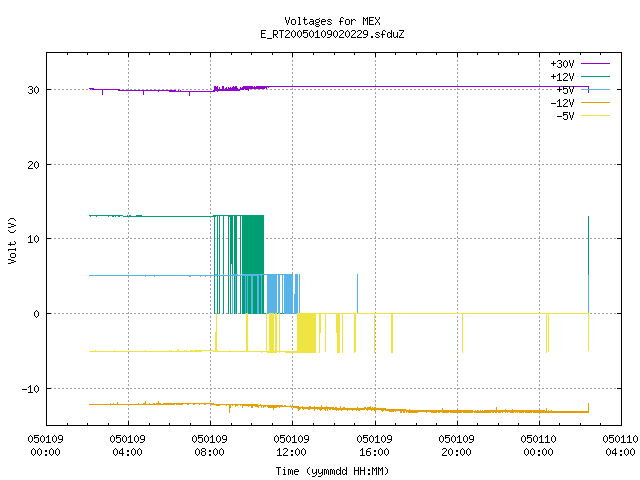Screen dimensions: 640x480
Task: Click the orange -12V legend line sample
Action: click(x=595, y=102)
